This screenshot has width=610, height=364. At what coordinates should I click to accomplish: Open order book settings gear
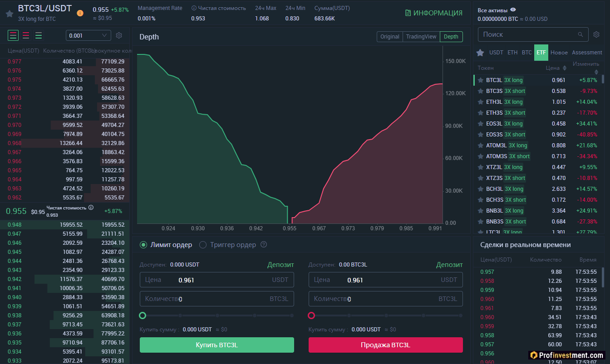coord(119,35)
